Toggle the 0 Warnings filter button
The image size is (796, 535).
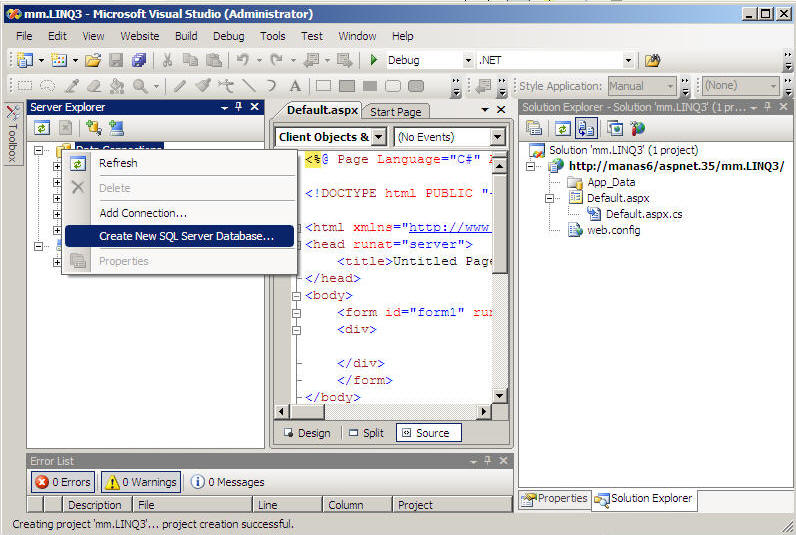coord(141,482)
